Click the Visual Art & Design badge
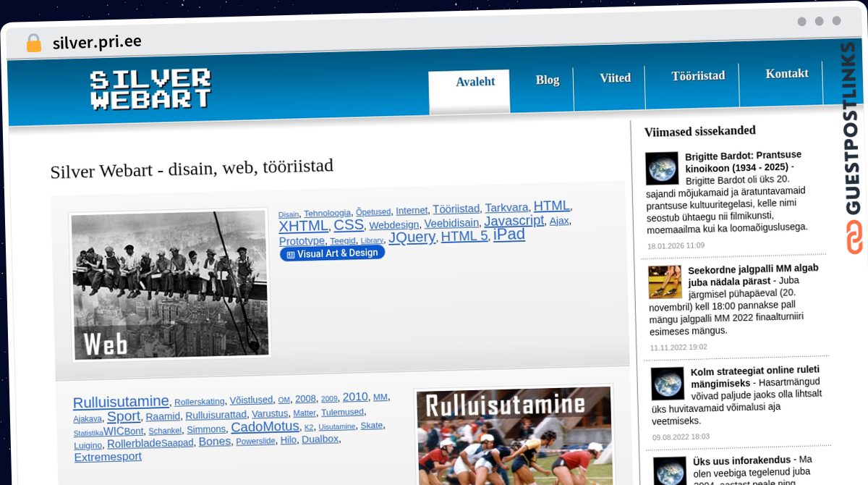The width and height of the screenshot is (868, 485). pyautogui.click(x=333, y=253)
